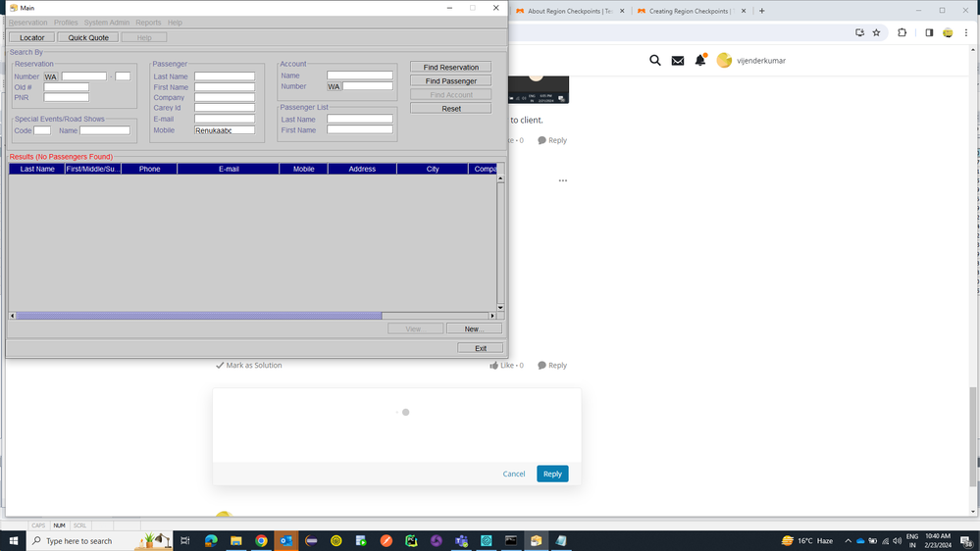This screenshot has width=980, height=551.
Task: Like the post beside Mark as Solution
Action: point(506,365)
